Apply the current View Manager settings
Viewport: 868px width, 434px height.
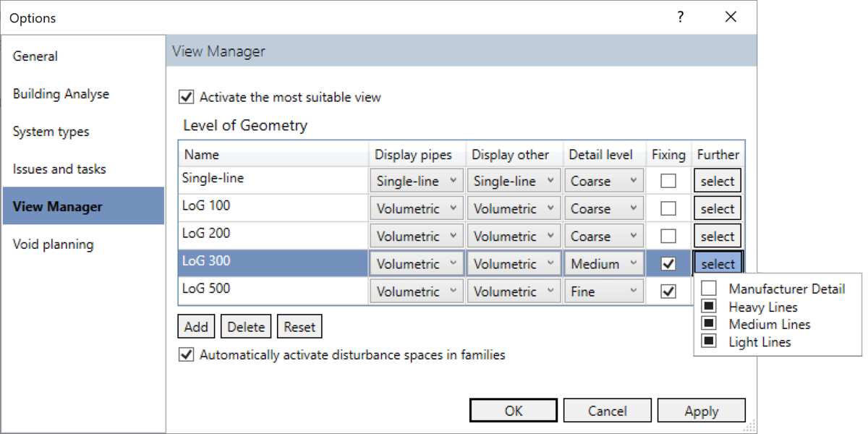[701, 410]
